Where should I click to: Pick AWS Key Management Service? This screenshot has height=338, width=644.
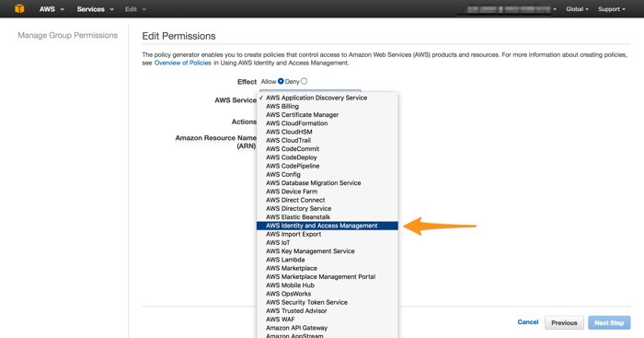[328, 251]
